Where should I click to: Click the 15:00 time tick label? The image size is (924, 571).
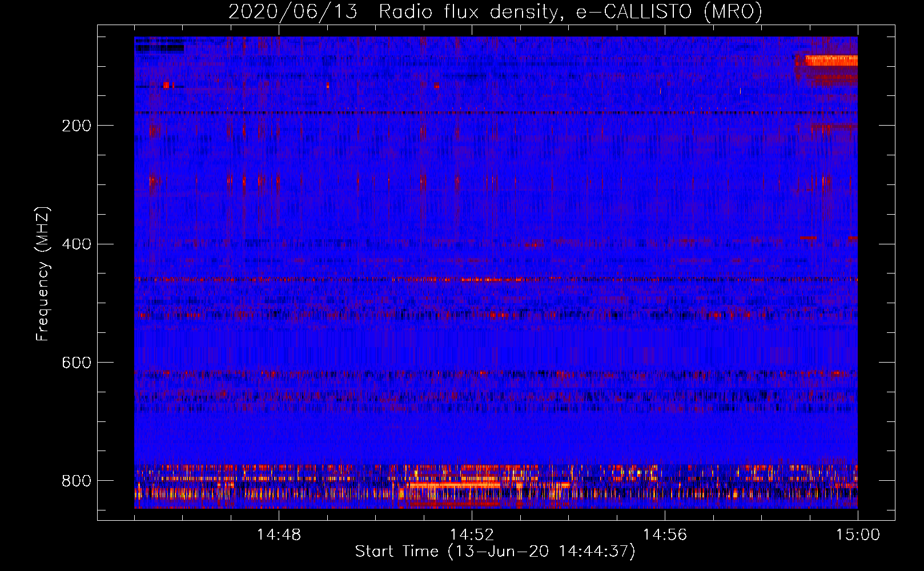[x=858, y=535]
